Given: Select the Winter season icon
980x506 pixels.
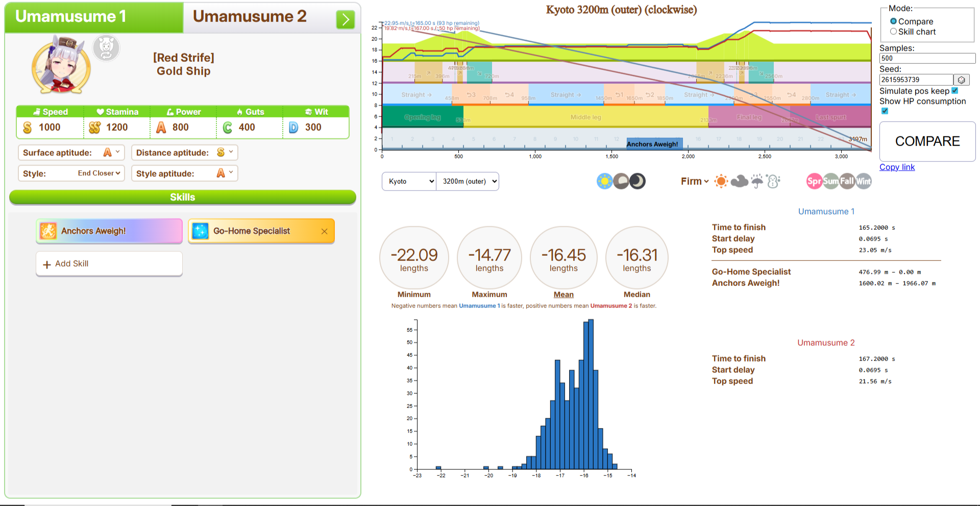Looking at the screenshot, I should click(863, 181).
